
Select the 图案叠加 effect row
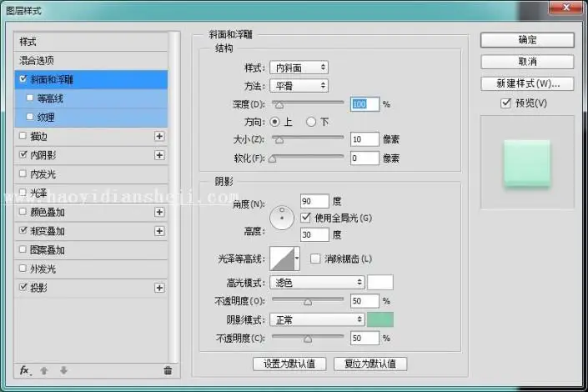coord(91,250)
